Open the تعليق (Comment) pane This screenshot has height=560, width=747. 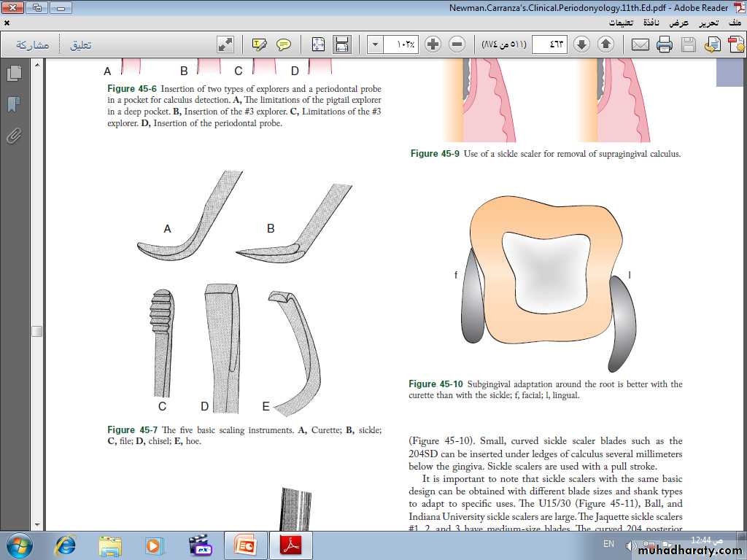pyautogui.click(x=80, y=44)
